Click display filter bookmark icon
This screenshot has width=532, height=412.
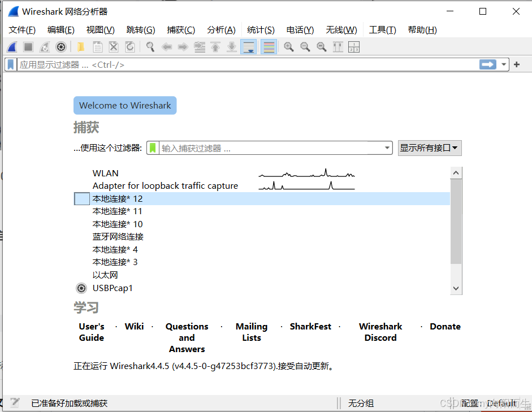click(x=11, y=64)
